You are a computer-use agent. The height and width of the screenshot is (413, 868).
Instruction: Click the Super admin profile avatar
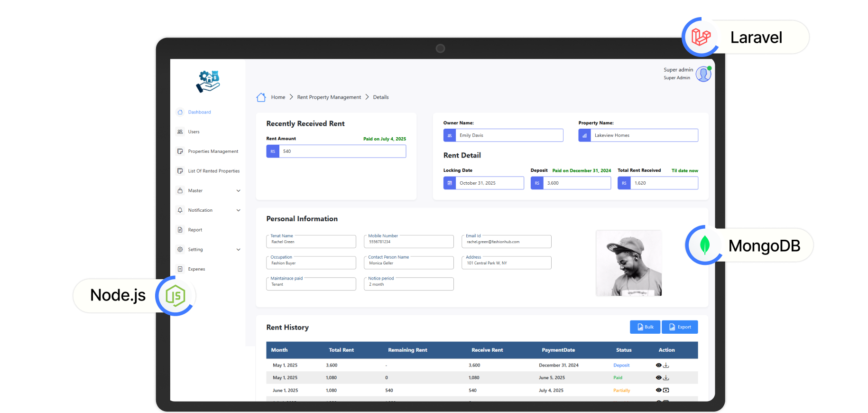click(x=703, y=74)
